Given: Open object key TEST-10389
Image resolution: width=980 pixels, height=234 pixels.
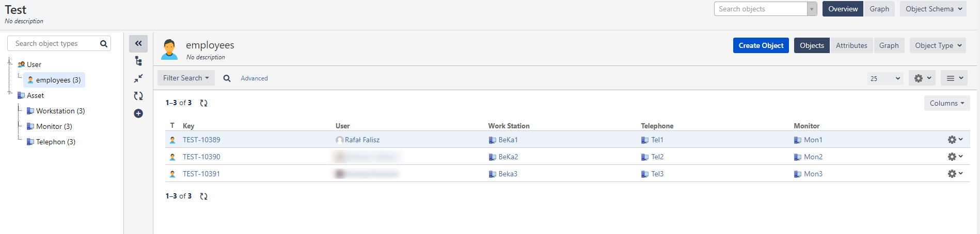Looking at the screenshot, I should click(x=201, y=140).
